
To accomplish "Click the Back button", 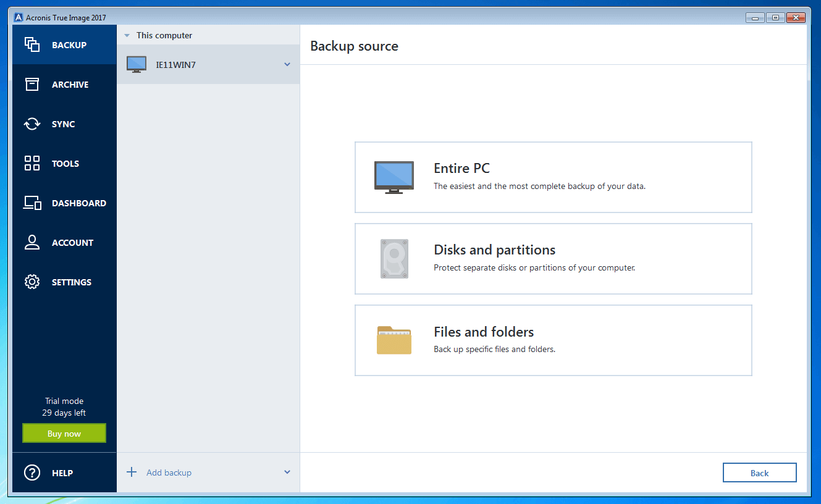I will [760, 473].
